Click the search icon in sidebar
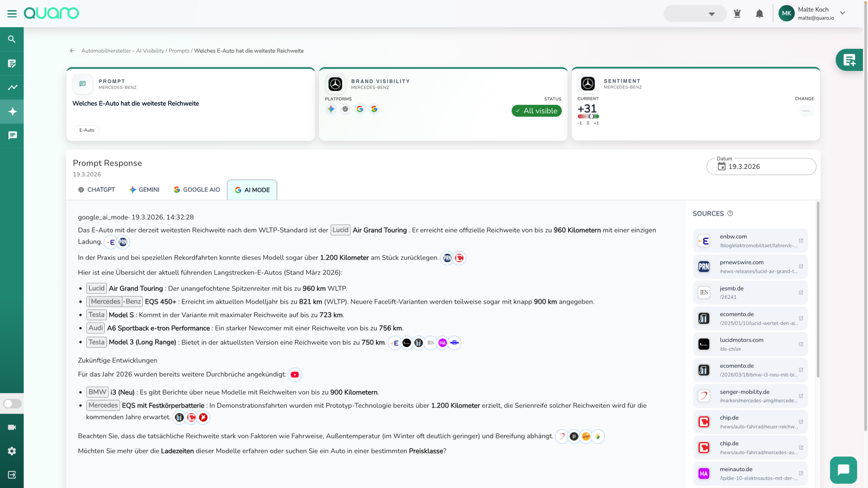 12,39
